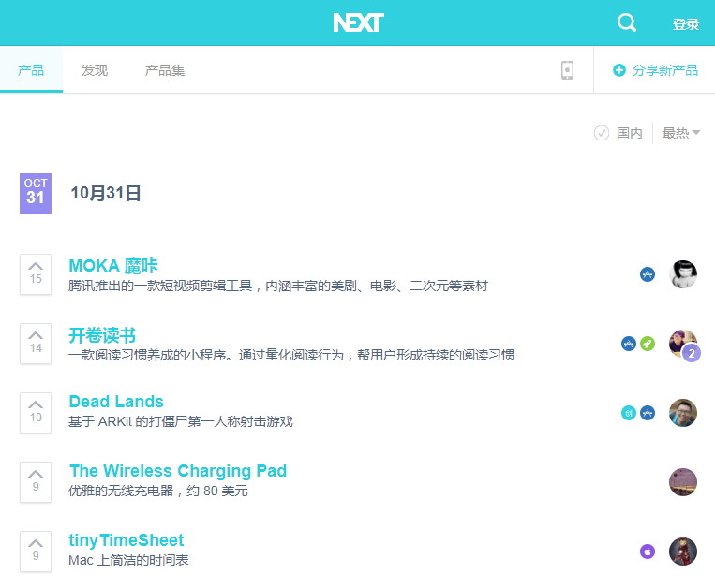Open submitter avatar for Dead Lands
Image resolution: width=715 pixels, height=588 pixels.
pyautogui.click(x=682, y=413)
